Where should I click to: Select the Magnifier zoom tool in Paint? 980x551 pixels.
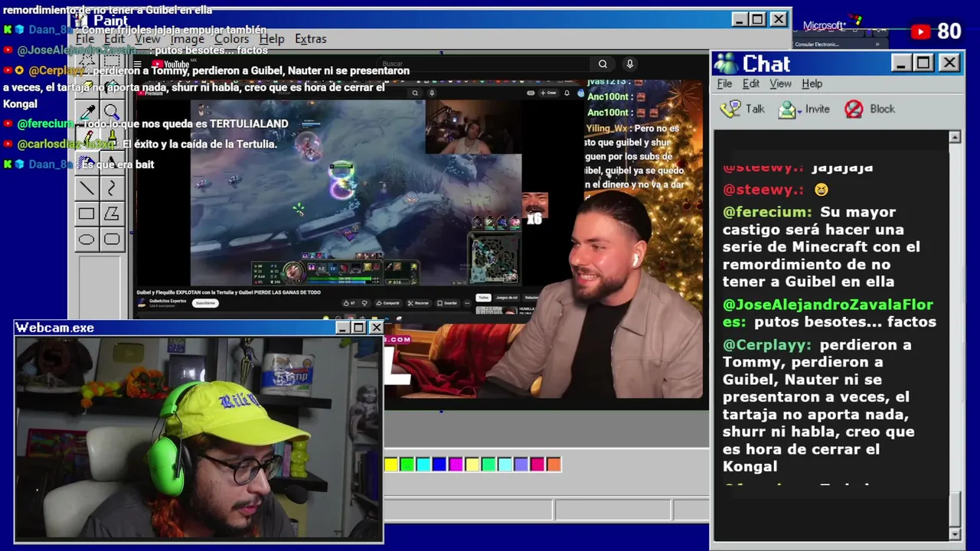(112, 112)
